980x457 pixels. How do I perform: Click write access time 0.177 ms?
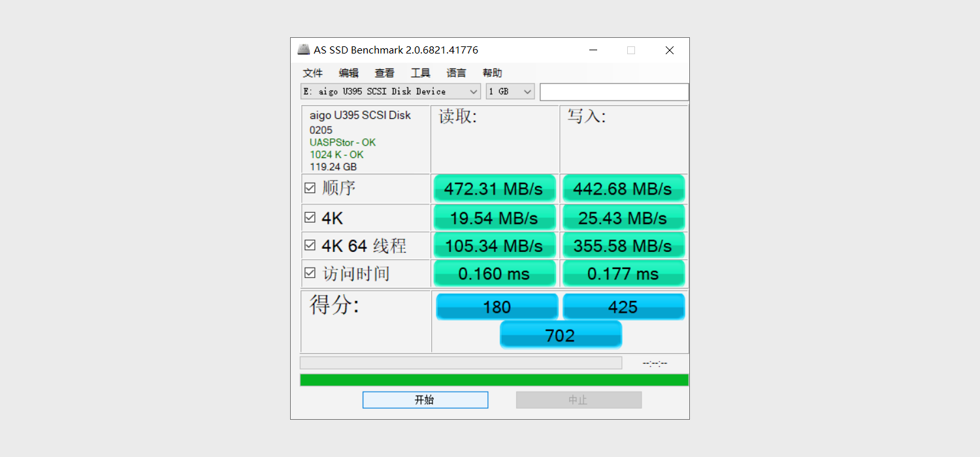click(x=623, y=274)
